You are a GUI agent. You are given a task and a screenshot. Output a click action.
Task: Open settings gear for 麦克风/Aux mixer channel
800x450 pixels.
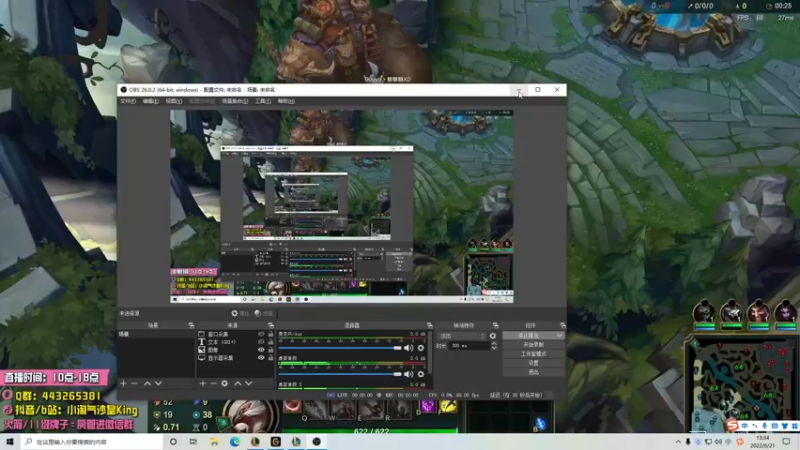(420, 348)
